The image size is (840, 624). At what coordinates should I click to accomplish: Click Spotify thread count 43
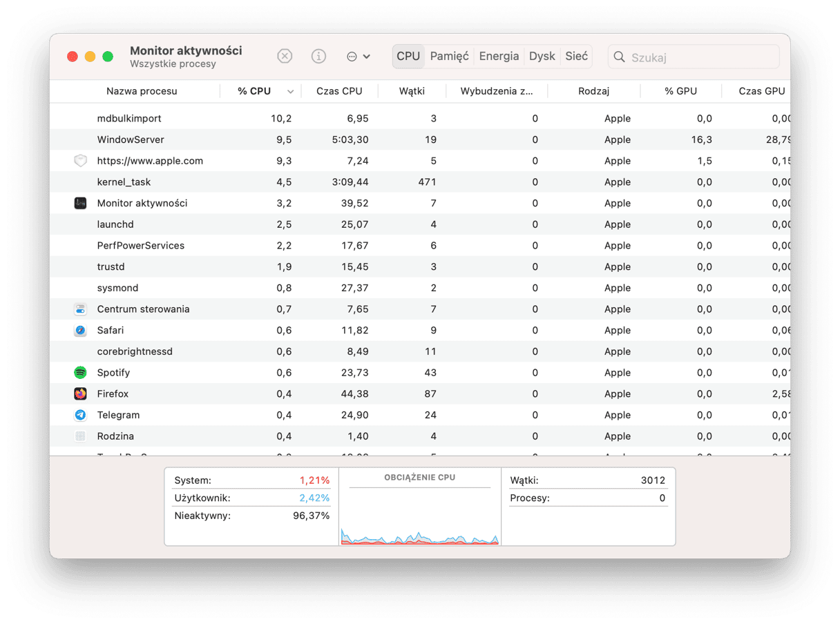430,373
